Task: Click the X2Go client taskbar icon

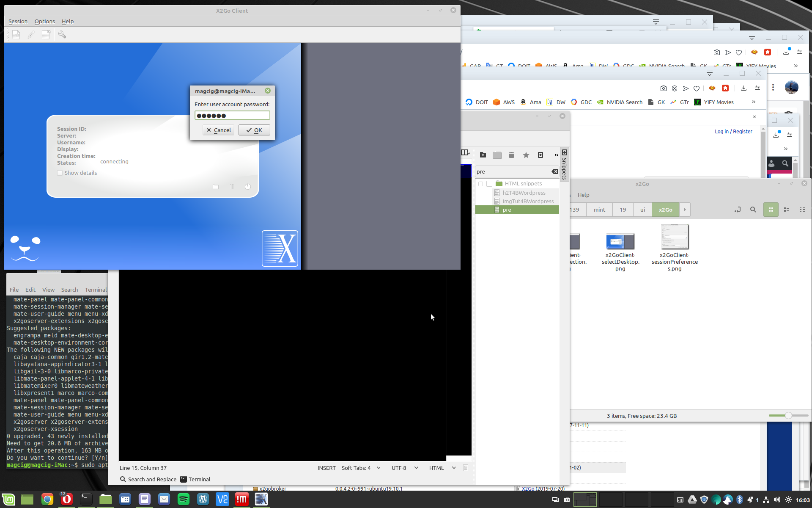Action: coord(261,500)
